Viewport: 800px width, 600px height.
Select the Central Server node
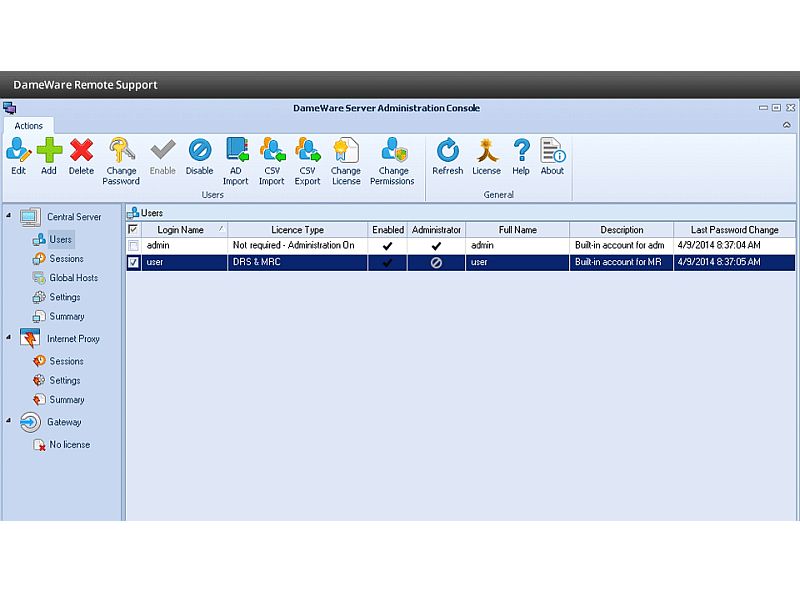click(61, 217)
